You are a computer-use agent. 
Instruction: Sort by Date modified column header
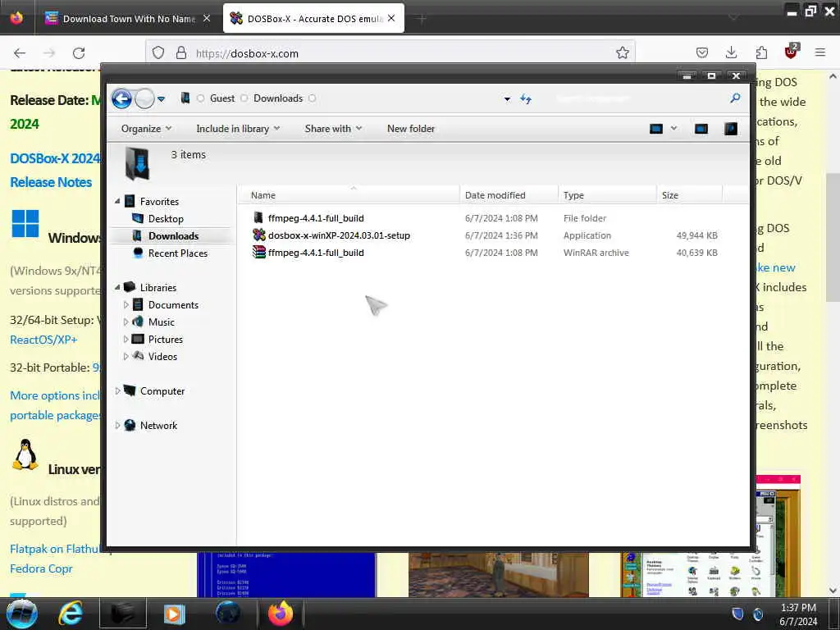tap(509, 195)
